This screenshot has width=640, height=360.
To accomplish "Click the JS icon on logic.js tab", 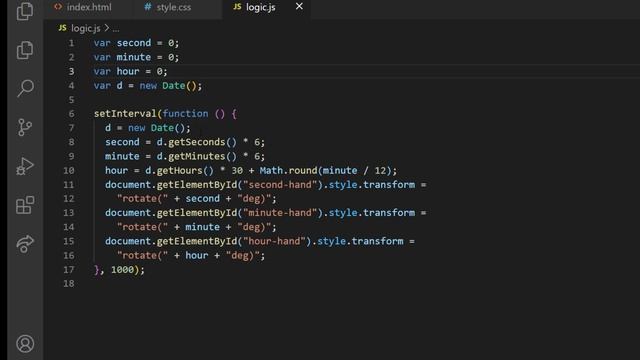I will click(x=237, y=7).
